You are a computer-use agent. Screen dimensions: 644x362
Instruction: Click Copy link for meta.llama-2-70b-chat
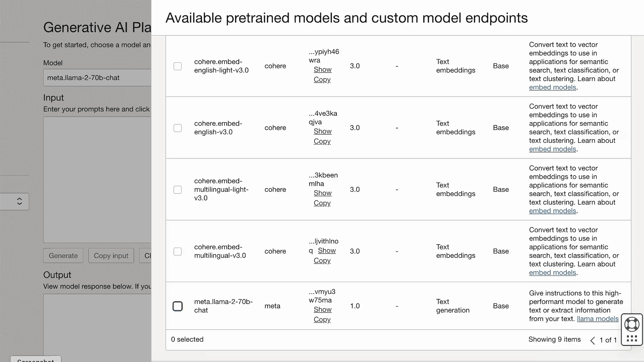point(322,319)
